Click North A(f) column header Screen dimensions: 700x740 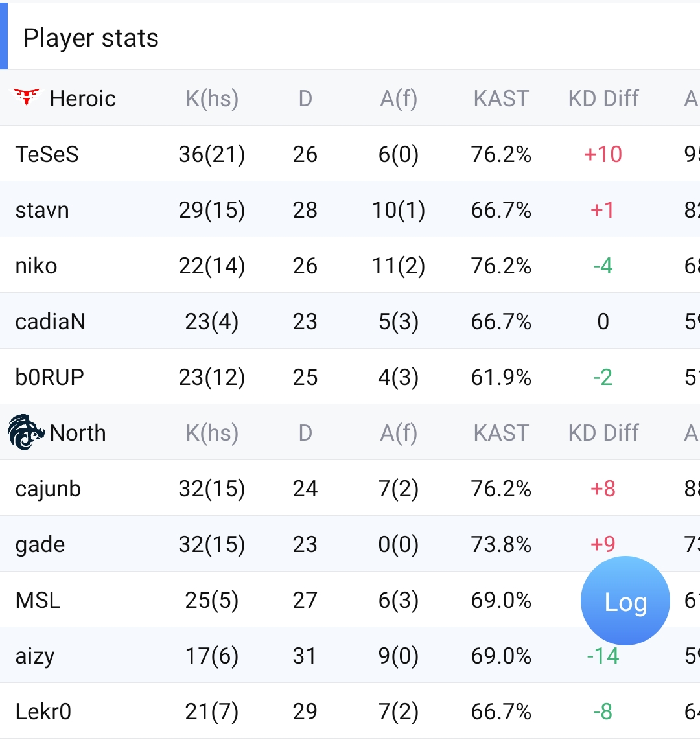(399, 433)
